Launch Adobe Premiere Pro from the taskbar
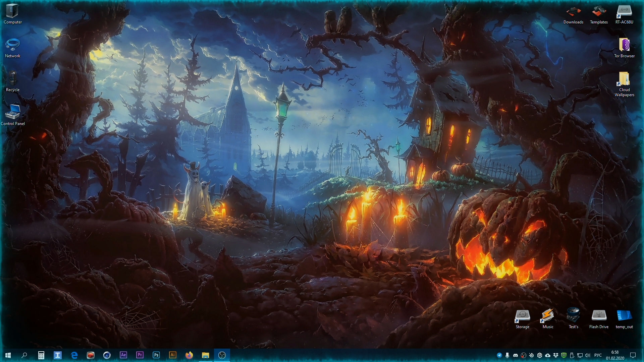The image size is (644, 362). (140, 355)
